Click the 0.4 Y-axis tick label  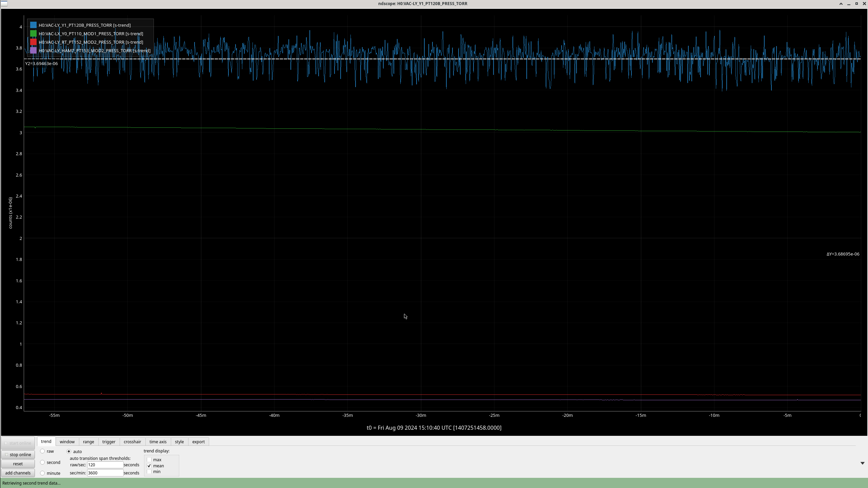point(19,407)
